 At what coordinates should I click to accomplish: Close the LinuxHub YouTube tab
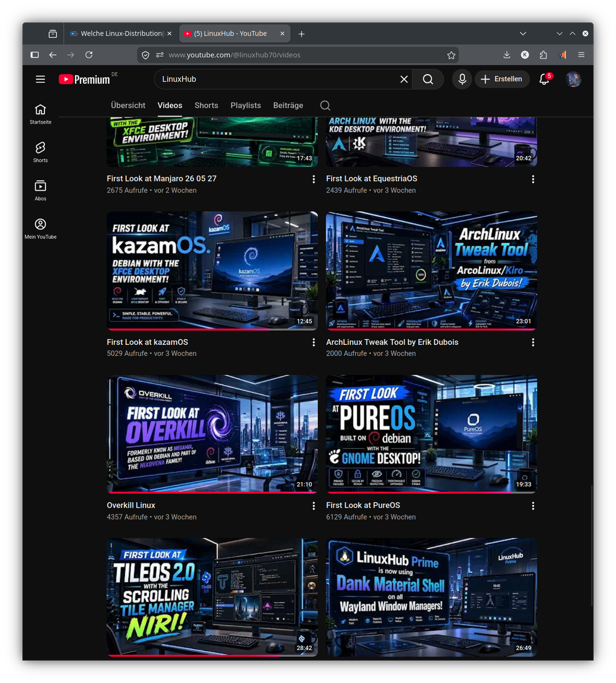[x=282, y=34]
